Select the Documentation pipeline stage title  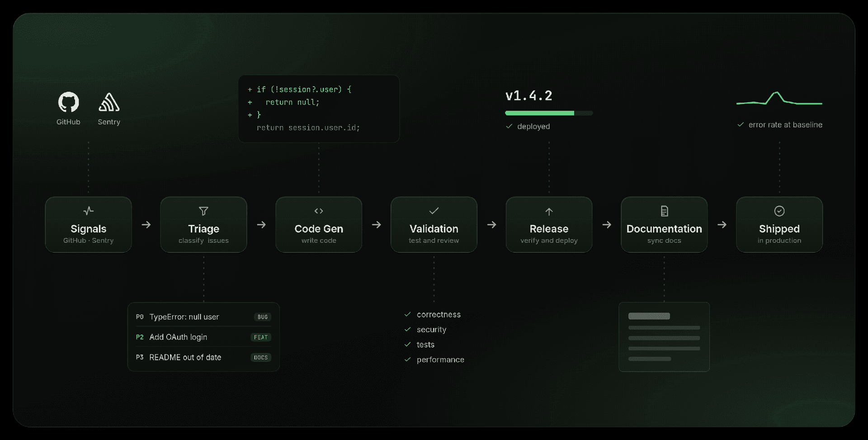pos(664,229)
